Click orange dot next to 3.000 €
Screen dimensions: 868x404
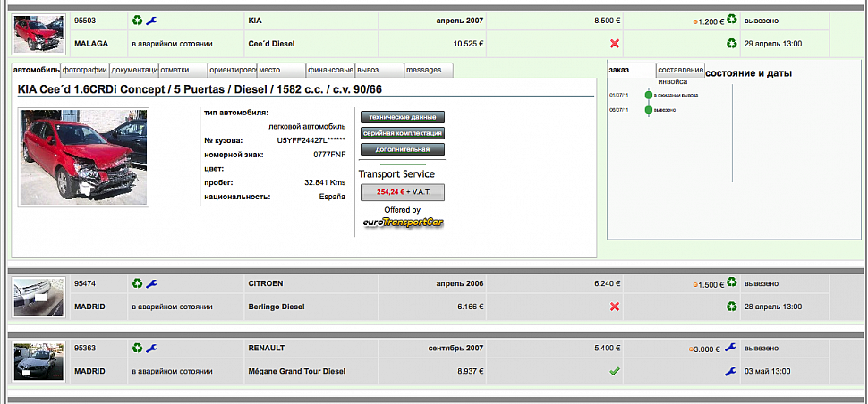click(x=692, y=349)
